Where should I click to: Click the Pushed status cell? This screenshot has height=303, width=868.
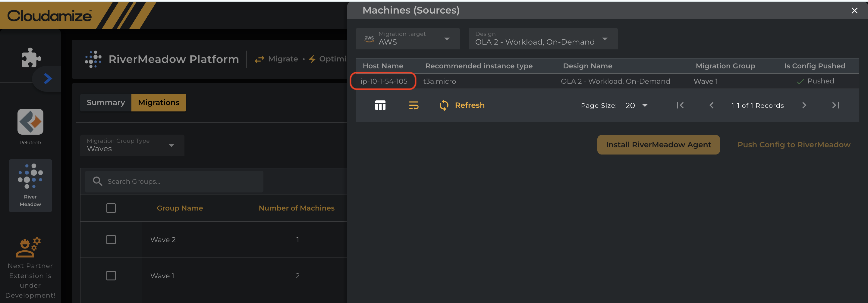(815, 81)
